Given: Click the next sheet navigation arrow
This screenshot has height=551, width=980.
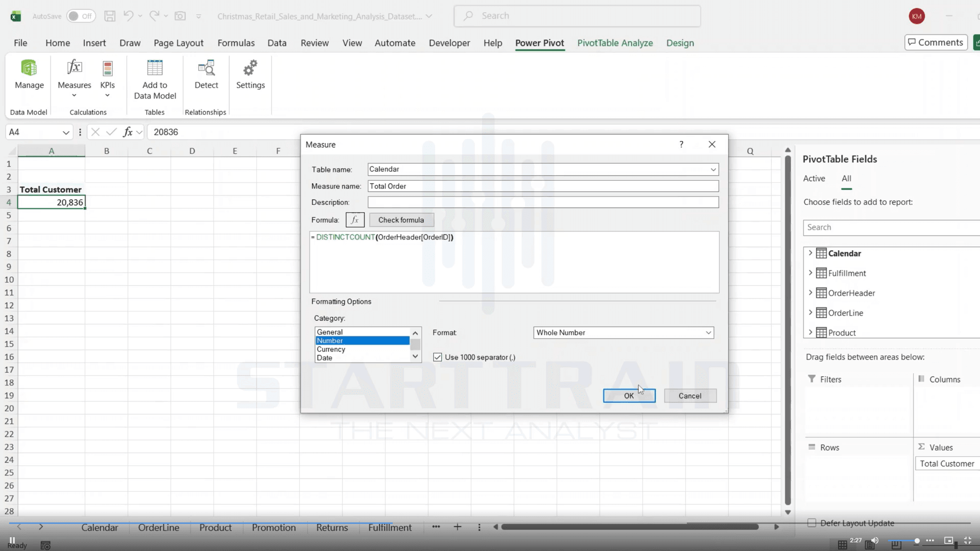Looking at the screenshot, I should coord(41,527).
